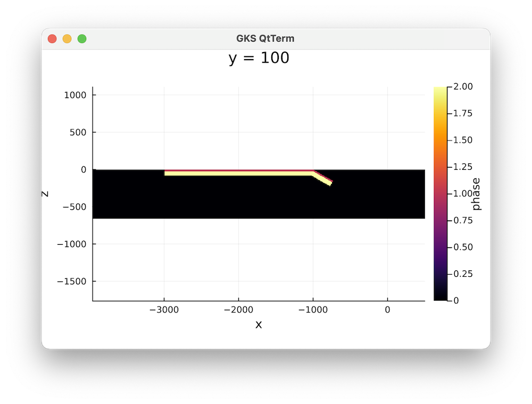The width and height of the screenshot is (532, 404).
Task: Click the plot title y = 100
Action: coord(259,58)
